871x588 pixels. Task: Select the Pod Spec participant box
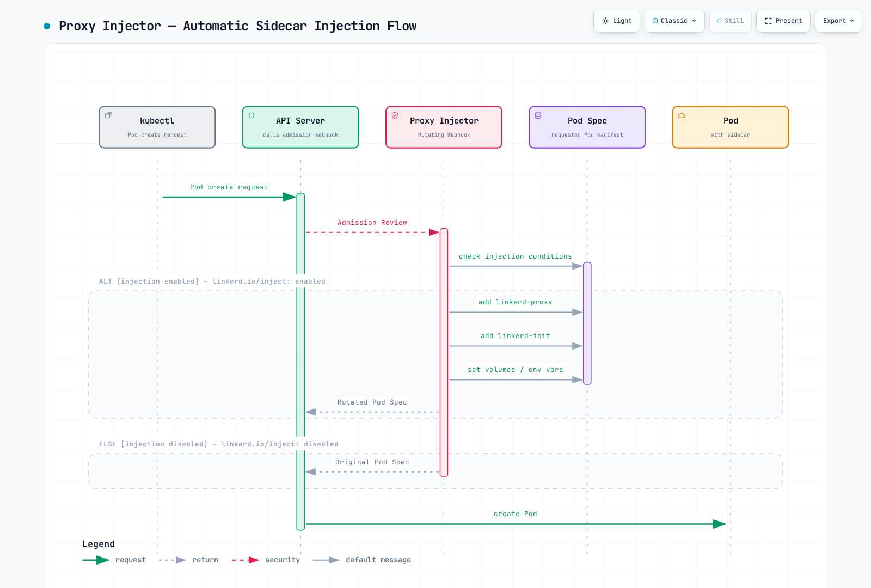pyautogui.click(x=587, y=127)
